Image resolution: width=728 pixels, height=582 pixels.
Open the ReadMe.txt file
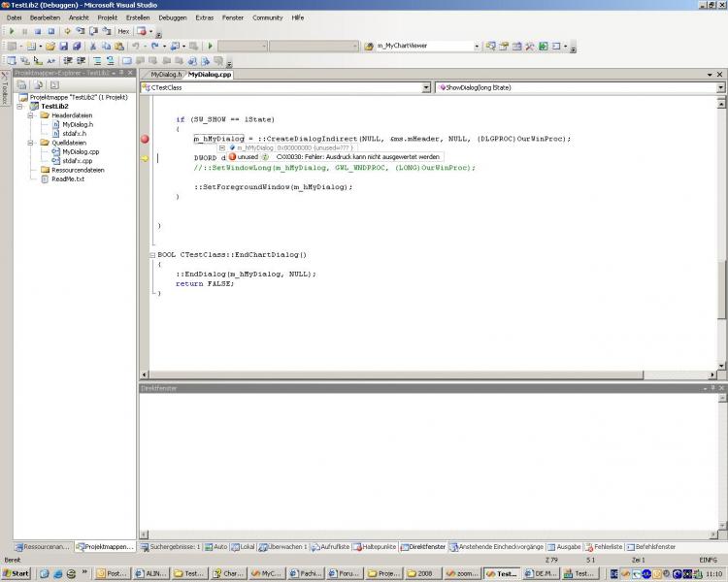68,178
